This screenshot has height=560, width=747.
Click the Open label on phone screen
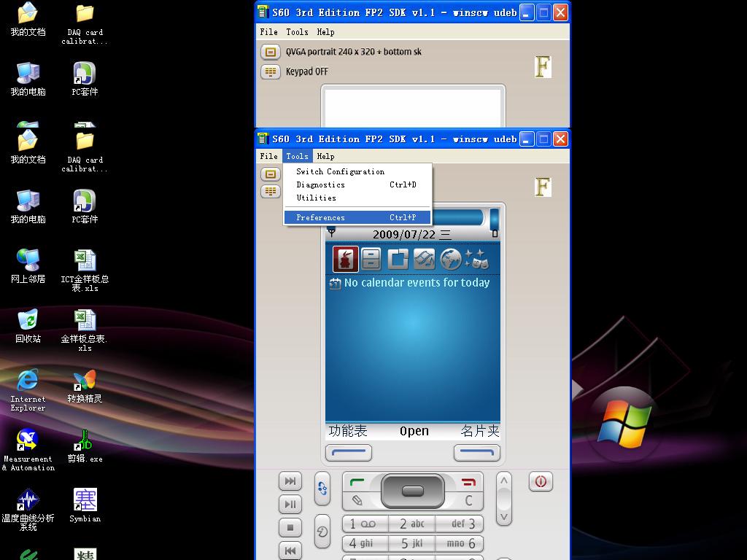click(x=414, y=431)
